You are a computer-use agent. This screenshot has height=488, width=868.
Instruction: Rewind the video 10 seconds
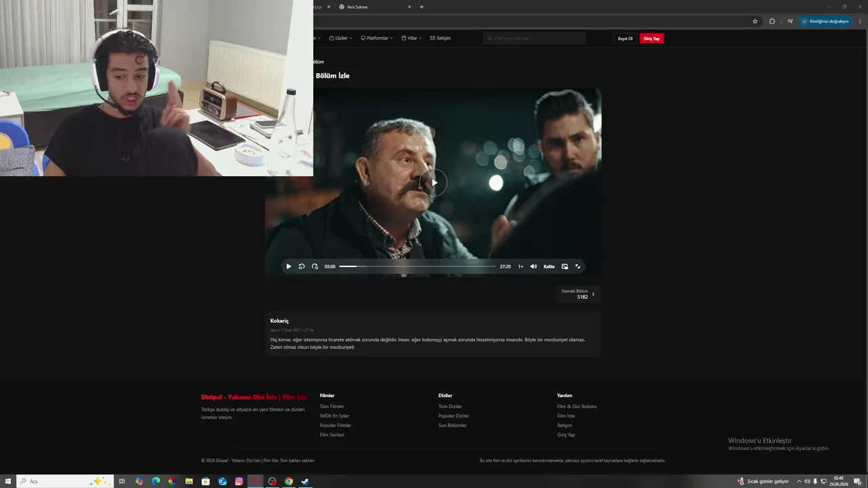[x=301, y=266]
